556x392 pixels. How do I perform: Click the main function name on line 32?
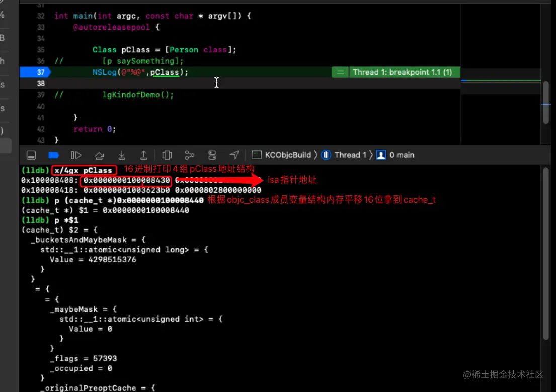tap(83, 16)
